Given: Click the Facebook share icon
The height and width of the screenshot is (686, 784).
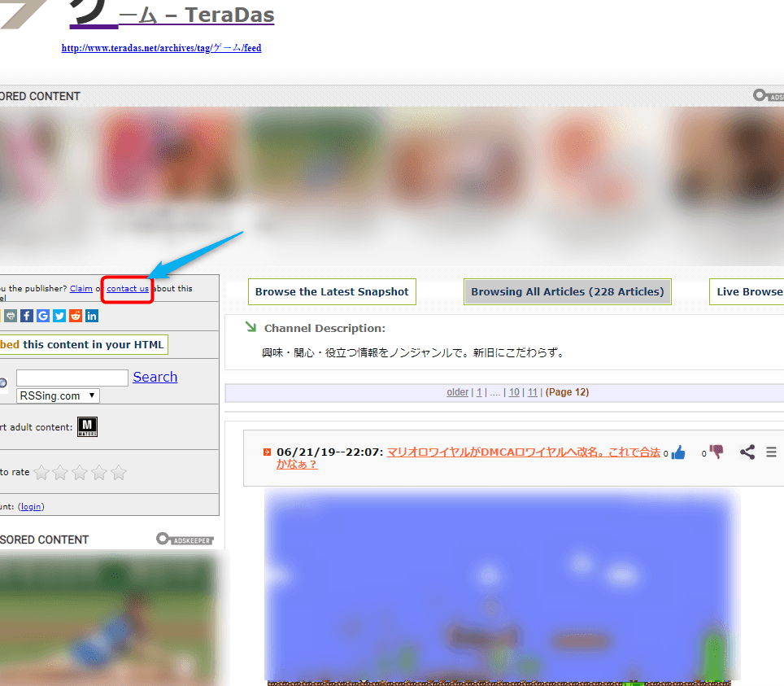Looking at the screenshot, I should [27, 316].
